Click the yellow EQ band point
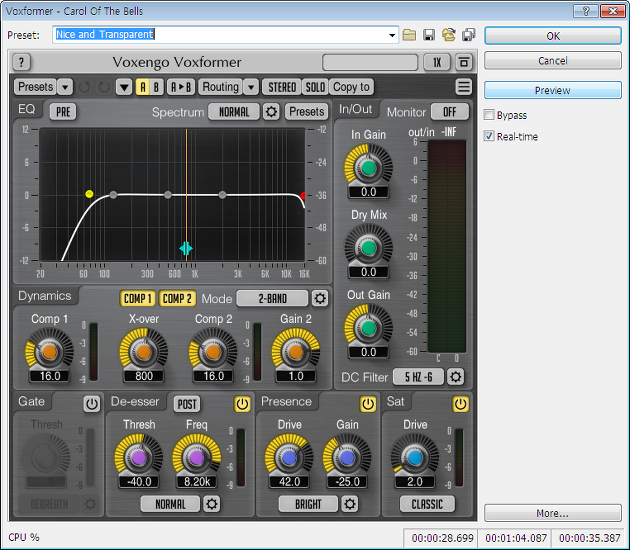This screenshot has width=630, height=550. [89, 194]
